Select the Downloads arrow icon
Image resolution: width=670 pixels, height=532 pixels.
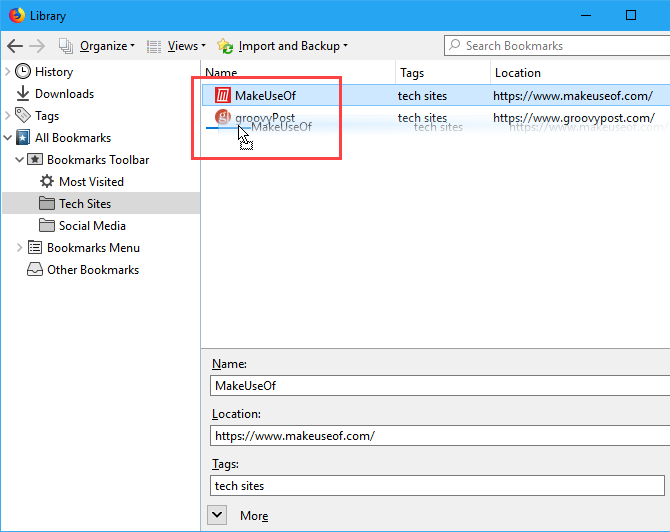pyautogui.click(x=23, y=94)
